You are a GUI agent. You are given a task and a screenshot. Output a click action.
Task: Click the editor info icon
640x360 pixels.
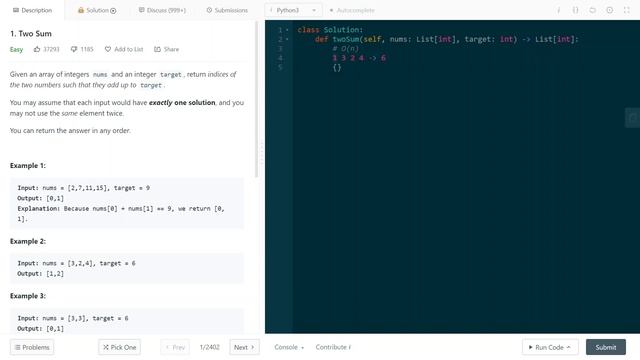pyautogui.click(x=558, y=10)
